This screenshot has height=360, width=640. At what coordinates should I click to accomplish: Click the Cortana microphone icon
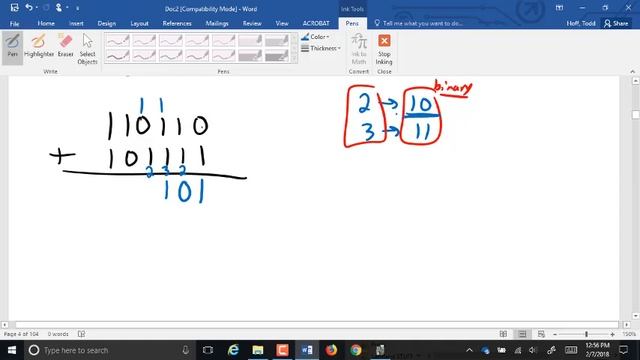point(185,350)
